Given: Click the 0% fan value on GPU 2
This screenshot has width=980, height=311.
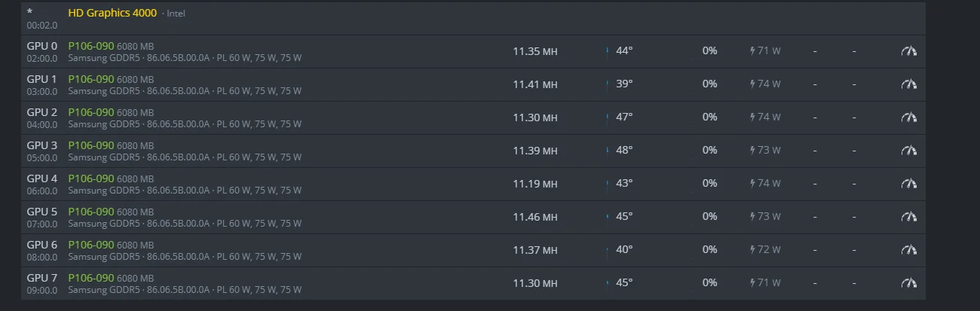Looking at the screenshot, I should 709,117.
